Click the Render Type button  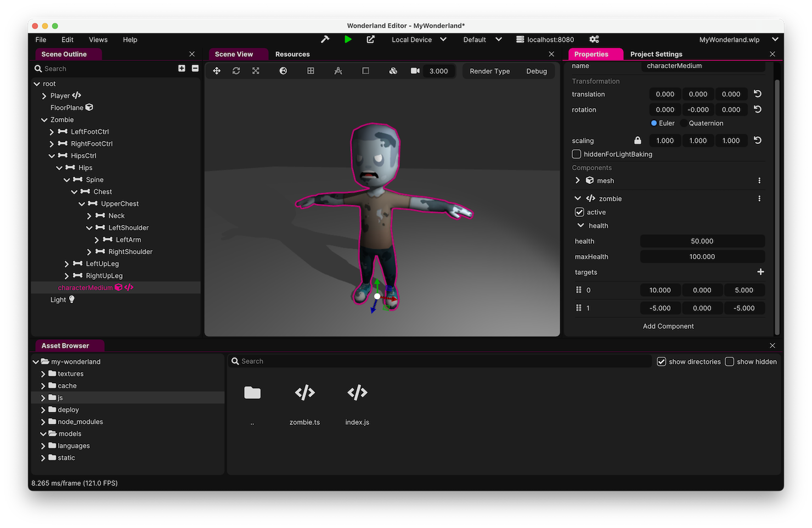(489, 71)
